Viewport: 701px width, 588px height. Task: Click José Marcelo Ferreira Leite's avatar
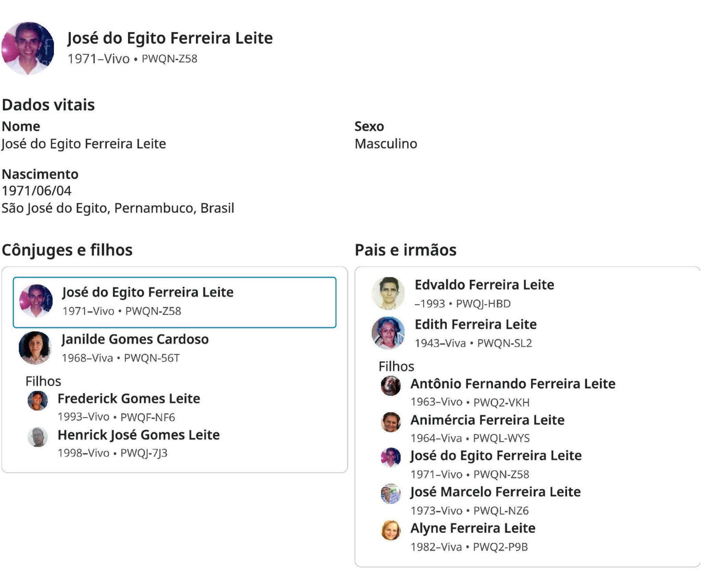click(x=391, y=494)
